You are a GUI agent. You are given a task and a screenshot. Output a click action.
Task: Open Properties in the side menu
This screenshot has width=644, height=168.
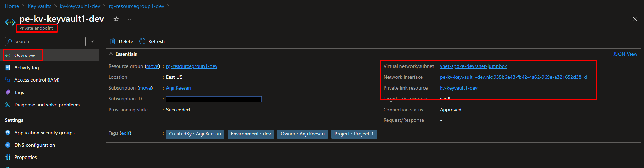tap(25, 157)
